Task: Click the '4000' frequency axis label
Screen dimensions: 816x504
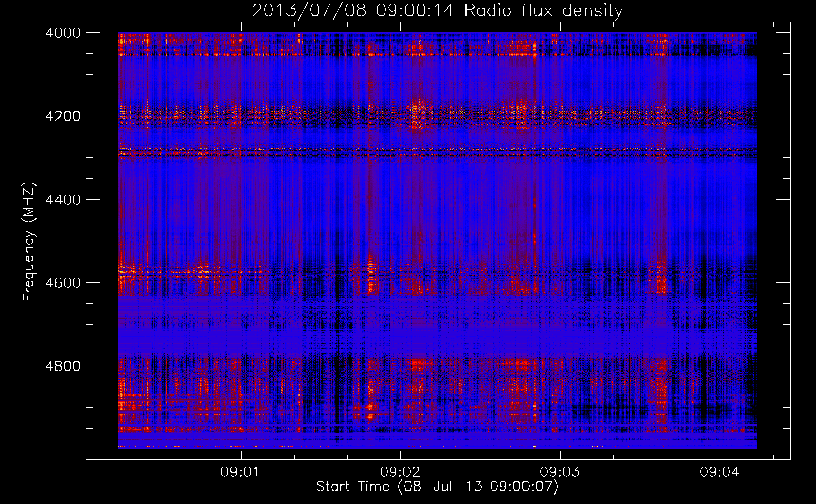Action: [63, 33]
